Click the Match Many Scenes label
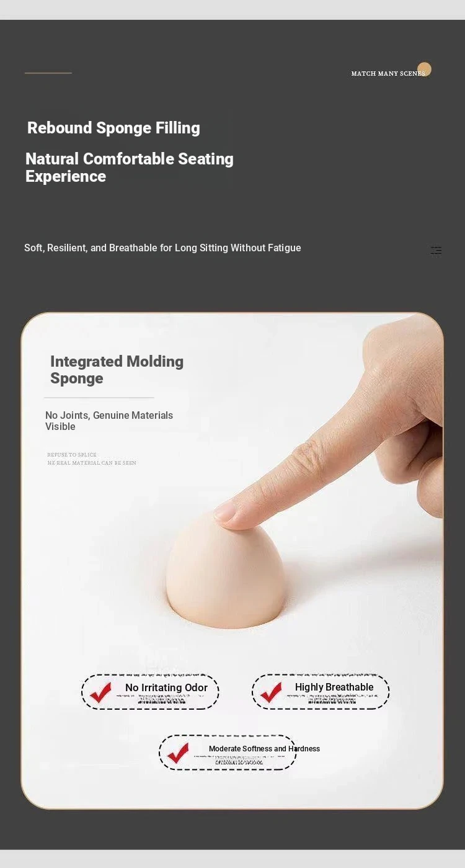465x868 pixels. 388,73
